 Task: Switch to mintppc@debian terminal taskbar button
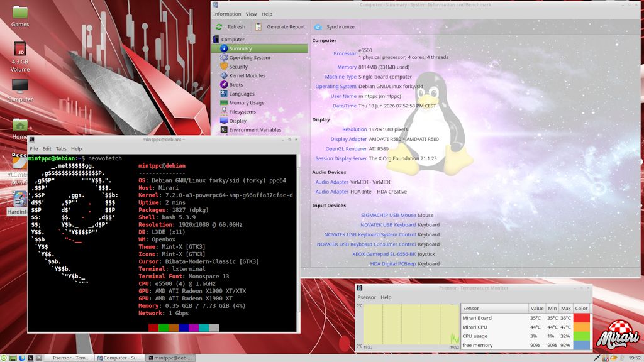point(170,358)
